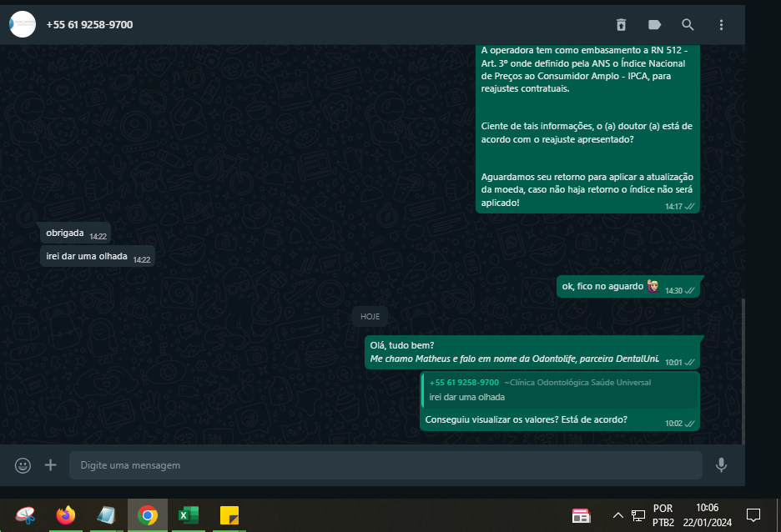
Task: Search within this conversation
Action: tap(688, 24)
